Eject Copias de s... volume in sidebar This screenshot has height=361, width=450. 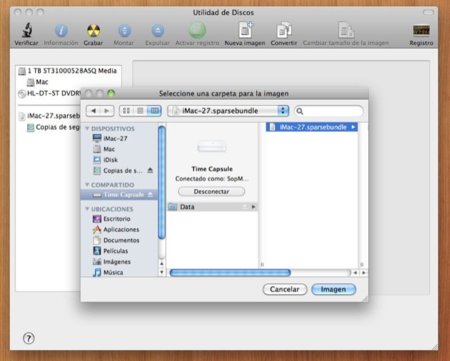(x=150, y=171)
